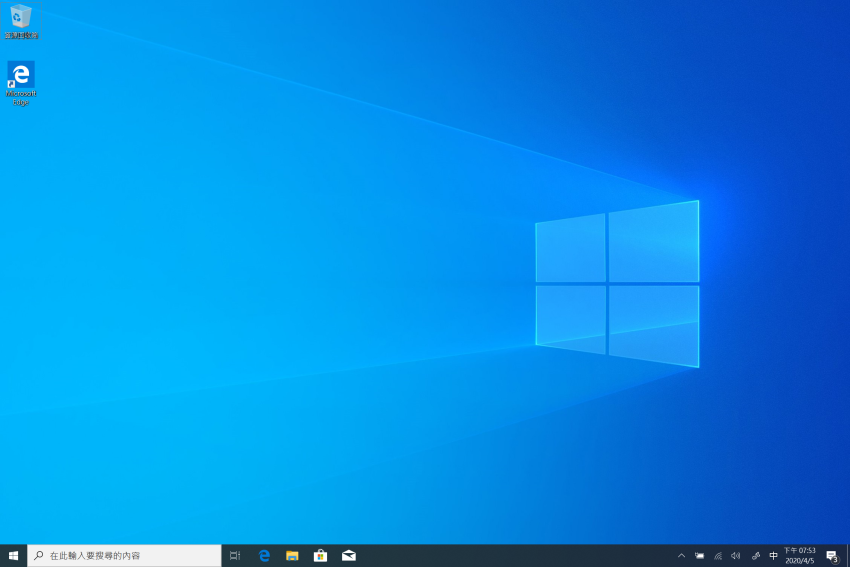Open the Mail app from taskbar
The image size is (850, 567).
tap(349, 556)
